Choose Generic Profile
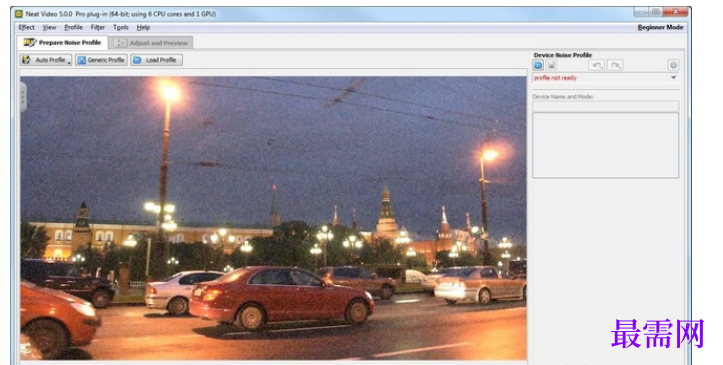Screen dimensions: 723x365 click(x=101, y=60)
